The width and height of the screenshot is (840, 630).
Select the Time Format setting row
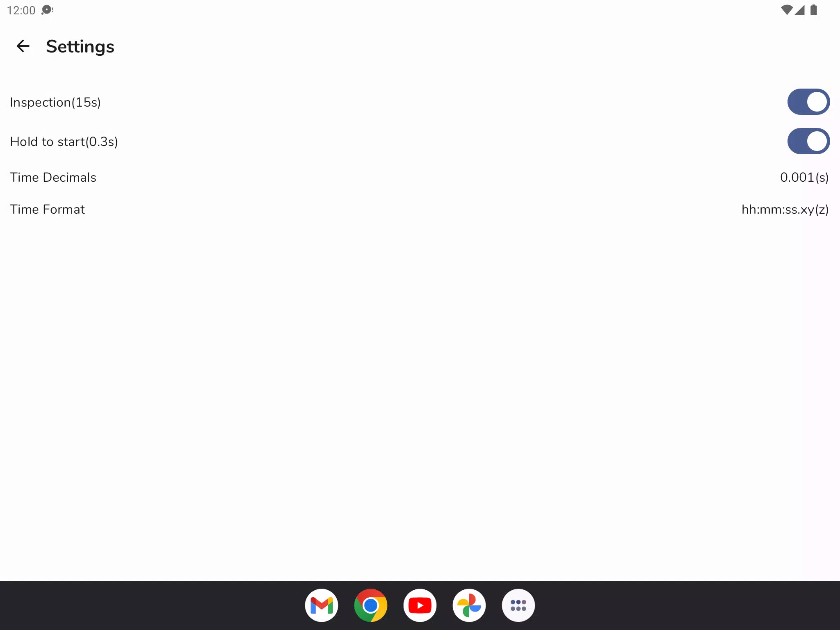point(420,209)
